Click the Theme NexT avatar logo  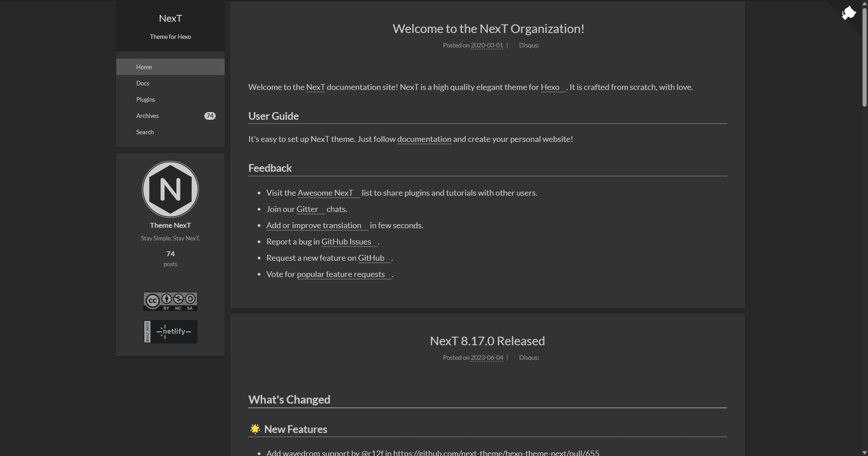coord(170,189)
